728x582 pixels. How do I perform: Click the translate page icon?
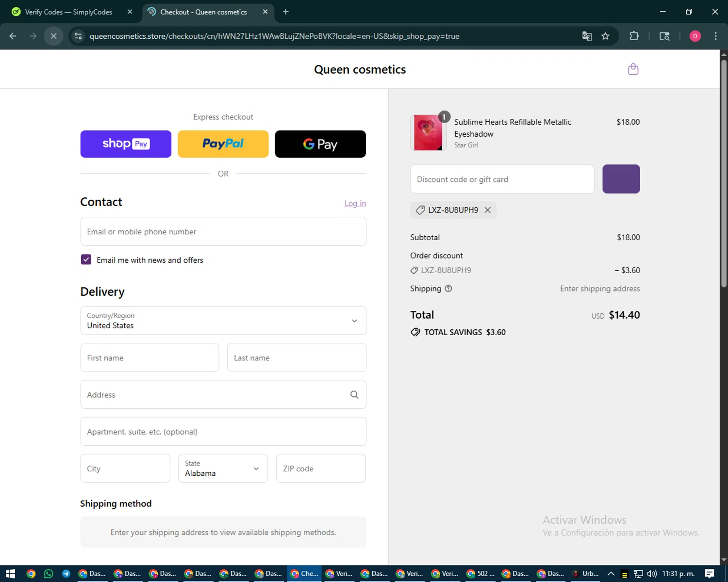587,36
